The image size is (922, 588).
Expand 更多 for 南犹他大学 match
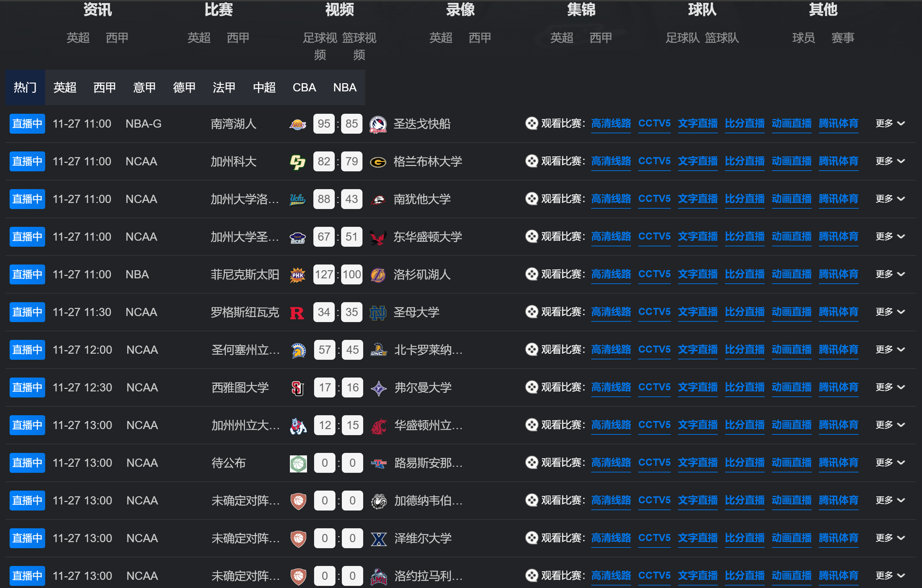[890, 199]
